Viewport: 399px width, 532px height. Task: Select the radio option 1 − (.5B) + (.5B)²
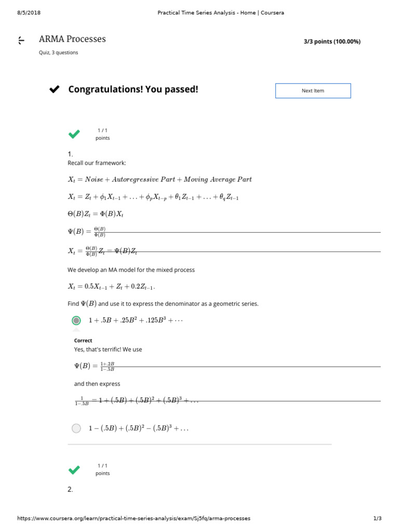76,428
